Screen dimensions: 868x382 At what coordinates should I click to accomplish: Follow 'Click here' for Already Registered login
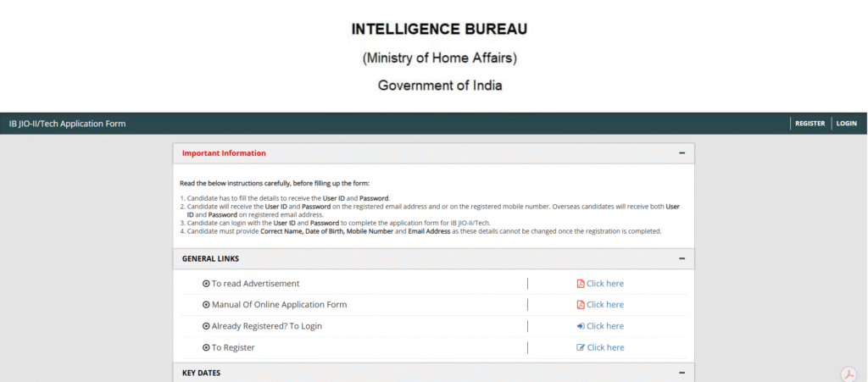pyautogui.click(x=605, y=326)
